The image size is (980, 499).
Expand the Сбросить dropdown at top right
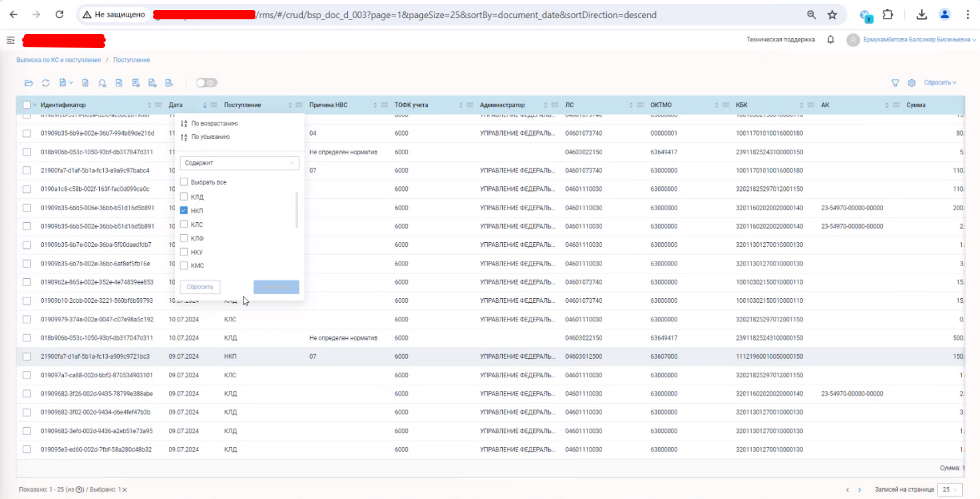tap(940, 83)
